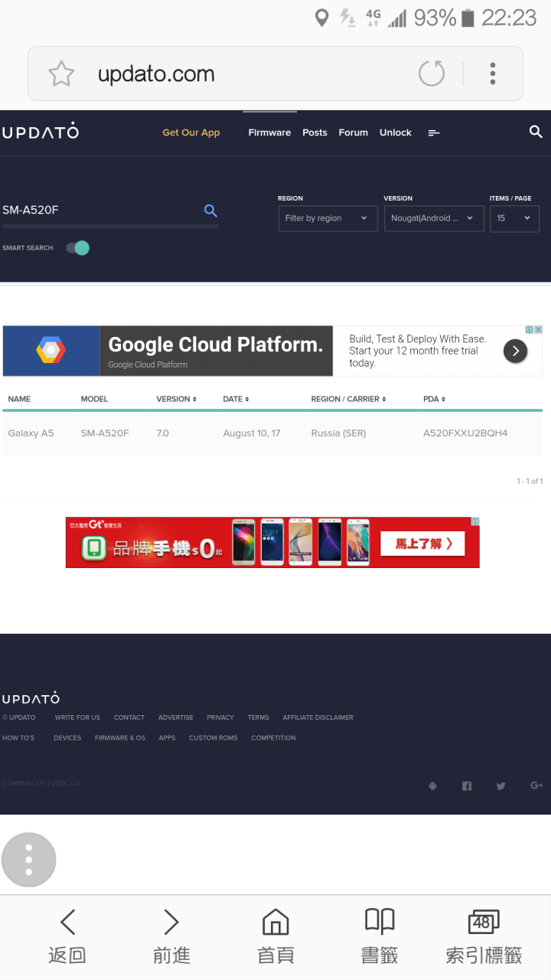Reload the page with refresh icon

(432, 73)
